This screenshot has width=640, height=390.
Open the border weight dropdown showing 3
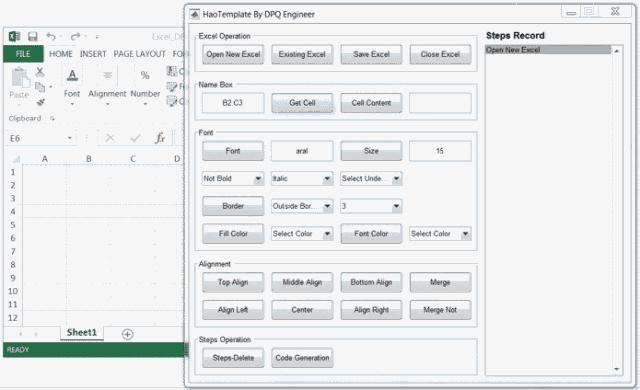tap(371, 206)
